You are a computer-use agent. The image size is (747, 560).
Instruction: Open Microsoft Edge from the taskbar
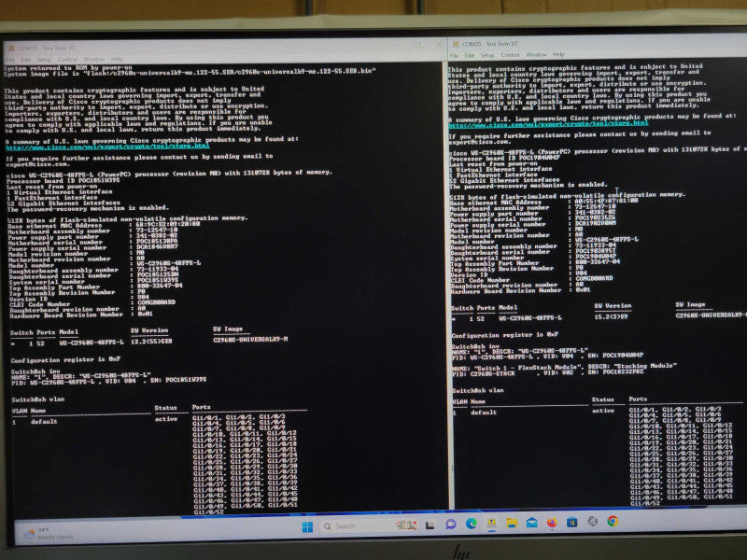pos(472,524)
